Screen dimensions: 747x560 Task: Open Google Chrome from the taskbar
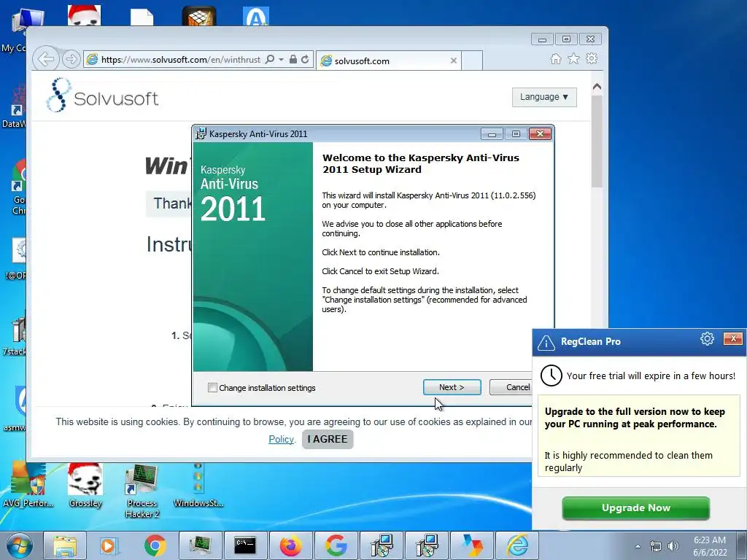155,545
